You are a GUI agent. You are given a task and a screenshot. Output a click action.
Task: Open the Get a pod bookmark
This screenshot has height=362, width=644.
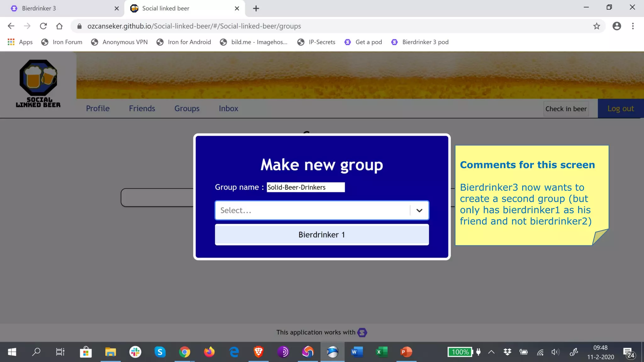[x=363, y=42]
